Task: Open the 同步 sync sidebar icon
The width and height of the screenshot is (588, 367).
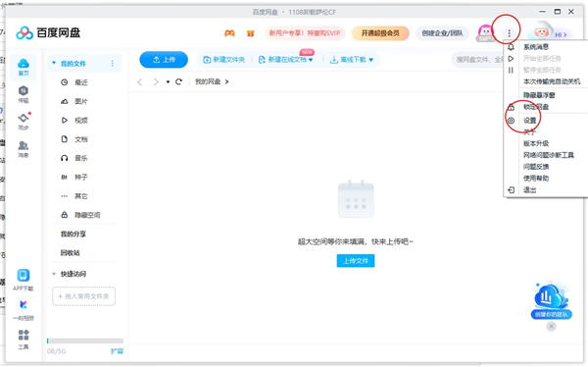Action: 24,122
